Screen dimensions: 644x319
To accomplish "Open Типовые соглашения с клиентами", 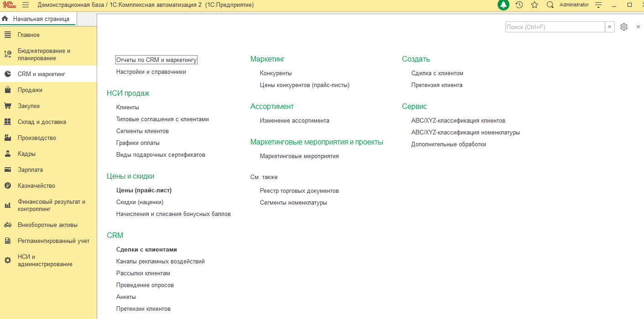I will tap(162, 119).
